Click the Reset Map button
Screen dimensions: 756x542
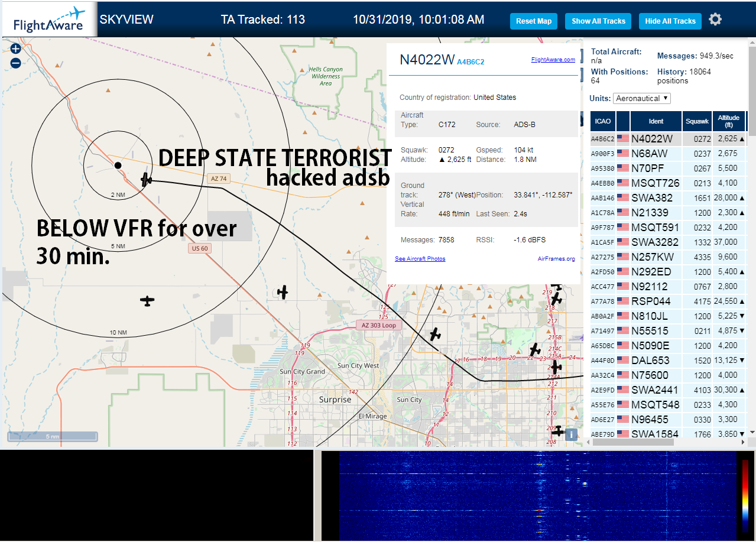coord(534,21)
